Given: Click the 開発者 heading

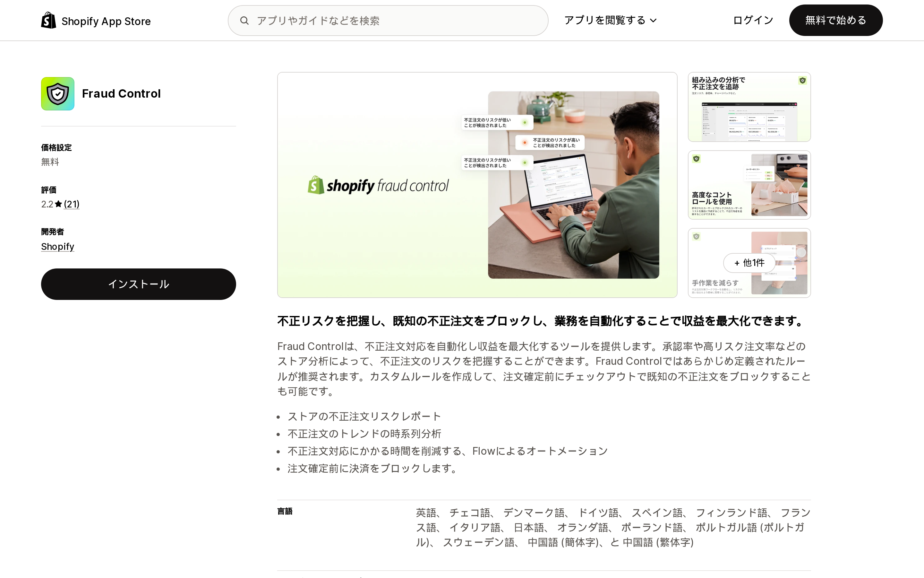Looking at the screenshot, I should [x=53, y=232].
